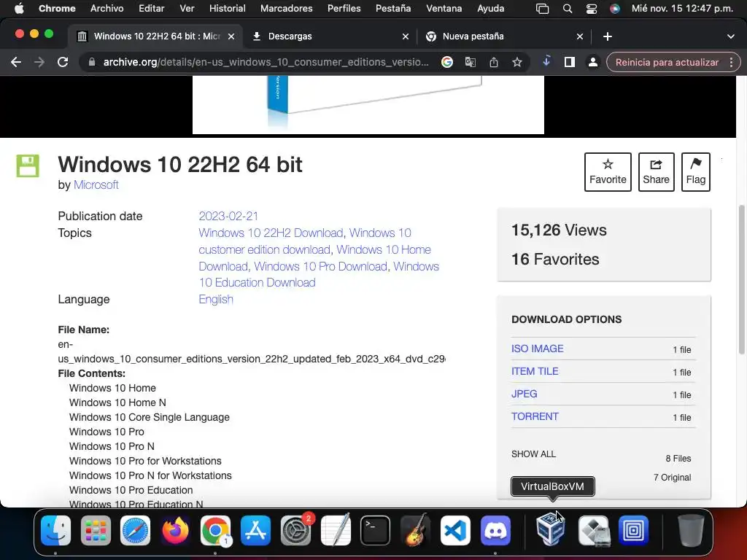Click the forward navigation arrow
This screenshot has height=560, width=747.
(39, 62)
